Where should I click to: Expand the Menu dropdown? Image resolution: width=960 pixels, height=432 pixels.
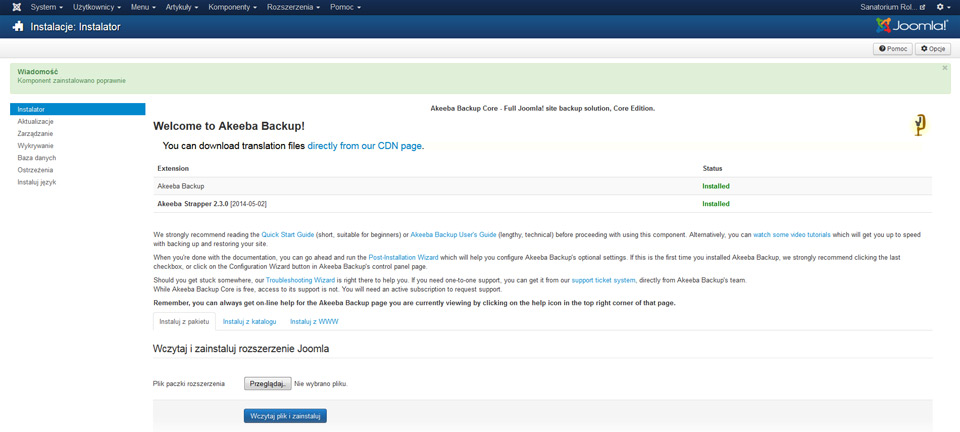click(x=143, y=7)
